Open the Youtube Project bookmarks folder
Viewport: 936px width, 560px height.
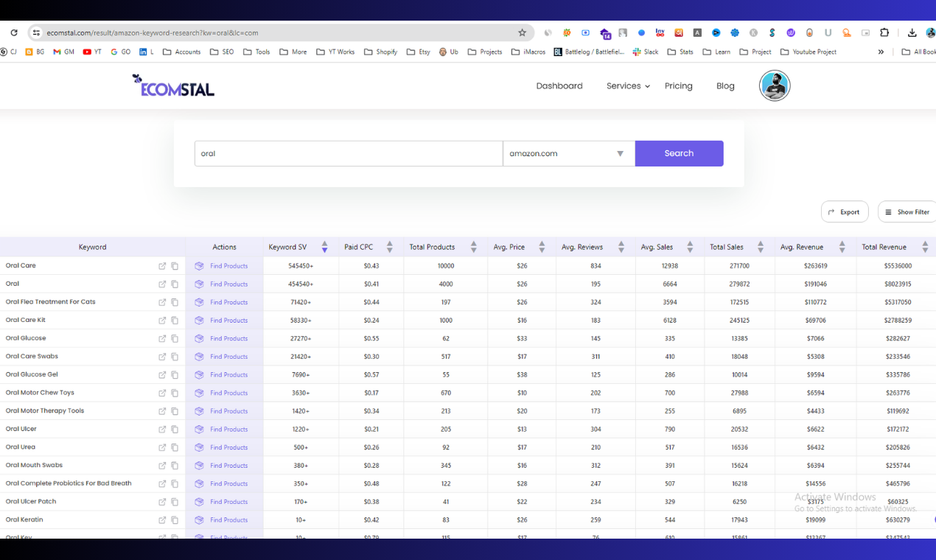[808, 52]
